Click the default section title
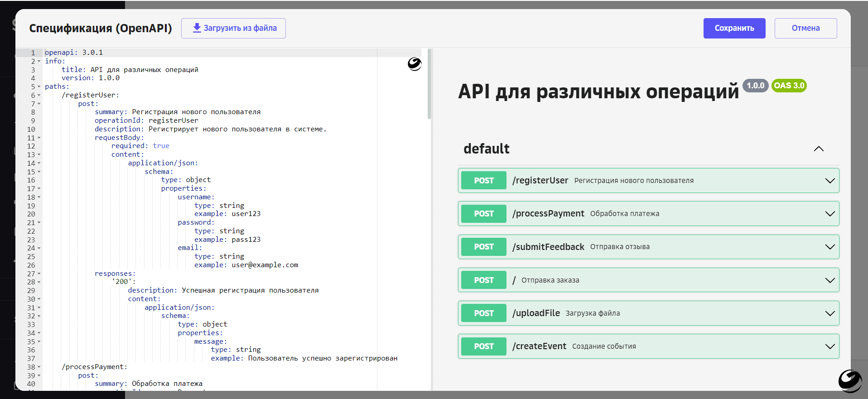Image resolution: width=868 pixels, height=399 pixels. pos(486,149)
